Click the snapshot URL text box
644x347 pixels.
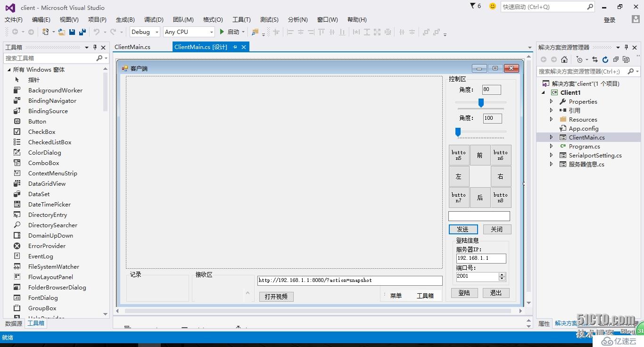(x=350, y=281)
